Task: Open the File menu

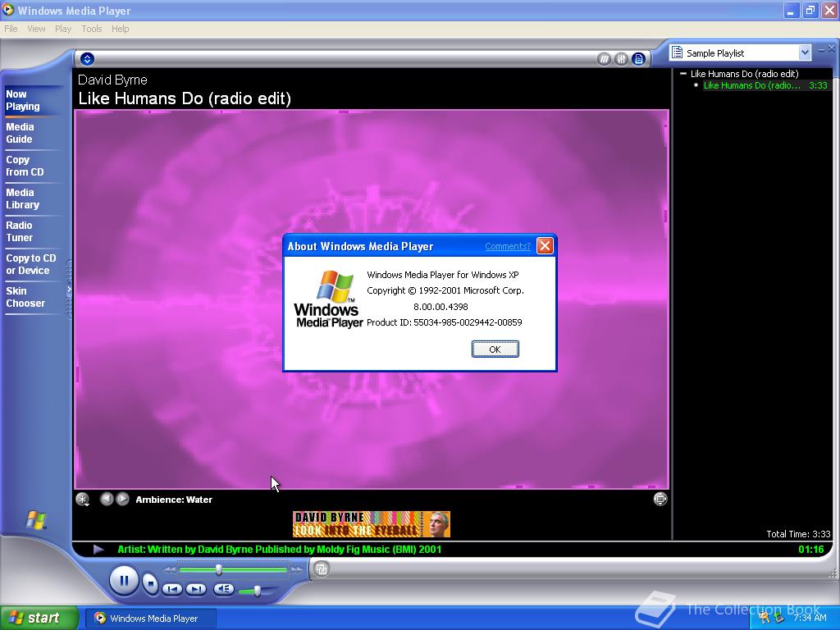Action: click(x=11, y=29)
